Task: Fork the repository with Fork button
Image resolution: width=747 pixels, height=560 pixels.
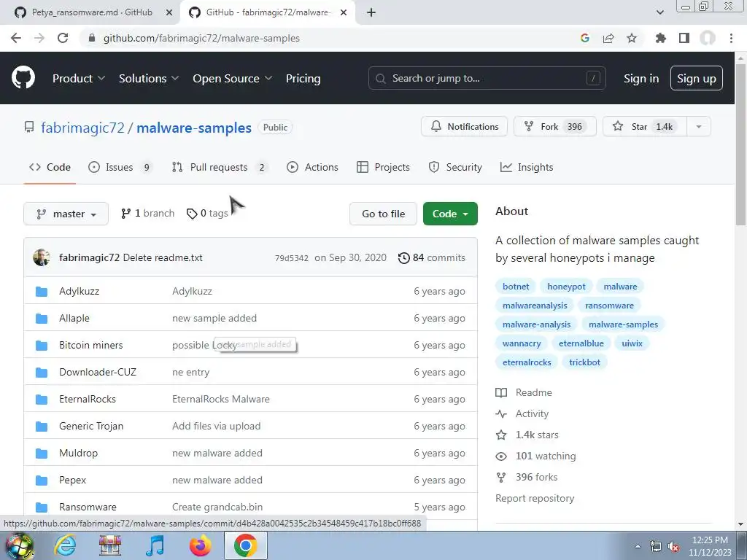Action: [x=555, y=127]
